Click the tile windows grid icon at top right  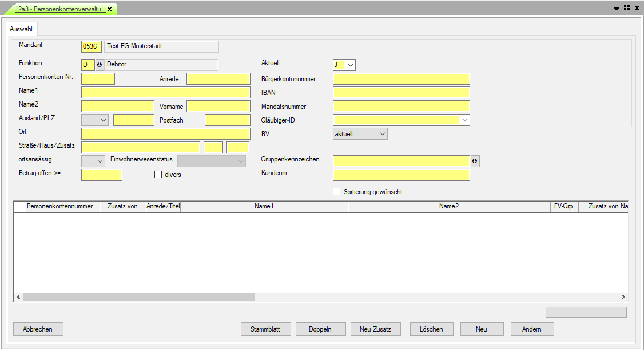pyautogui.click(x=626, y=8)
